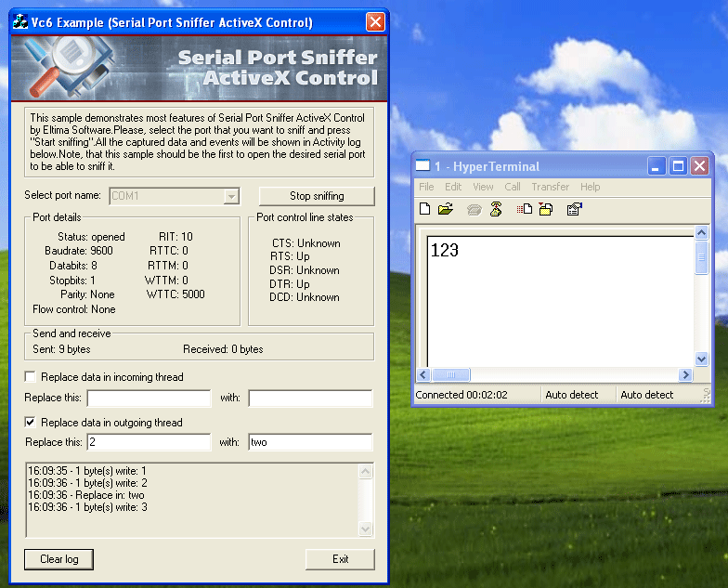Click activity log scrollbar up arrow
Image resolution: width=728 pixels, height=588 pixels.
click(366, 472)
